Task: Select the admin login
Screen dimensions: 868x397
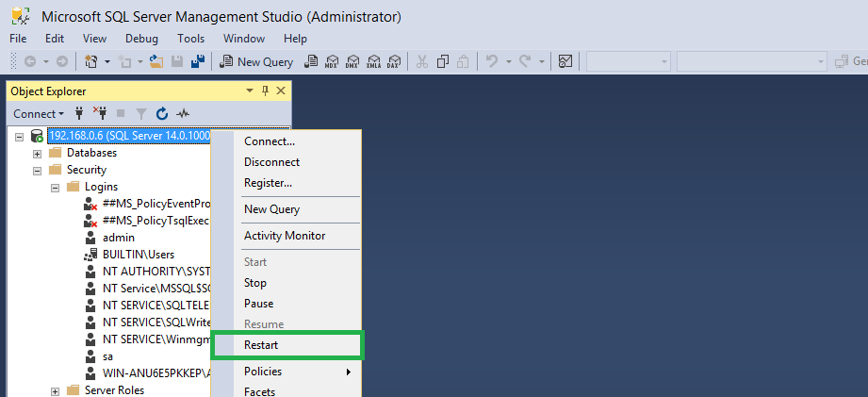Action: pos(119,238)
